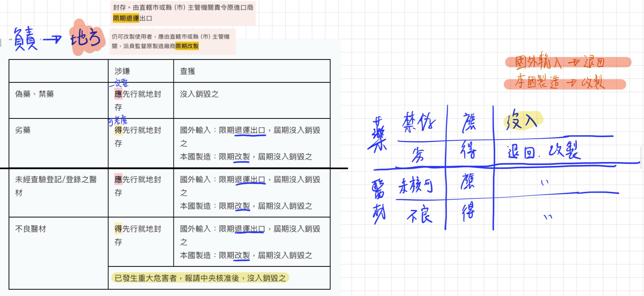Viewport: 644px width, 296px height.
Task: Click the orange handwritten 本國製造→改製 note
Action: point(559,82)
